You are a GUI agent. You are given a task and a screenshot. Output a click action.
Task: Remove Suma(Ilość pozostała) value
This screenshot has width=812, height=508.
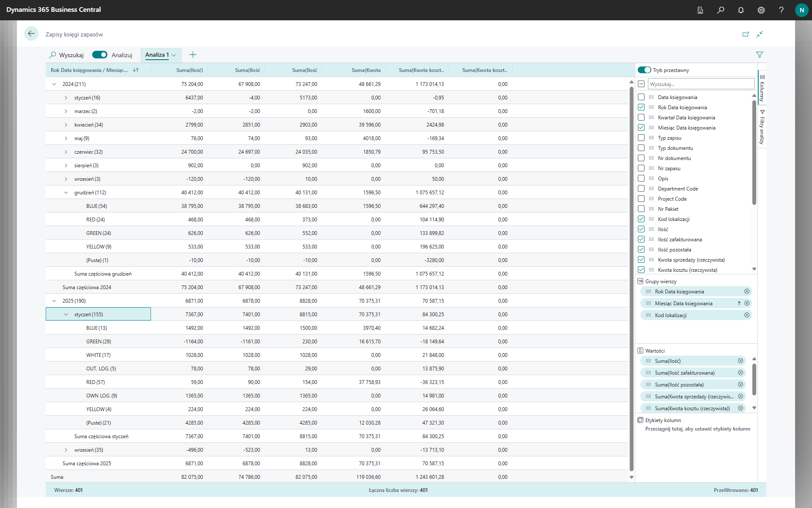pos(741,384)
